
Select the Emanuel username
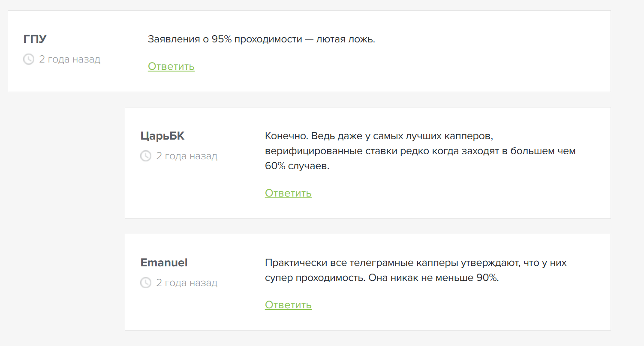pyautogui.click(x=163, y=262)
